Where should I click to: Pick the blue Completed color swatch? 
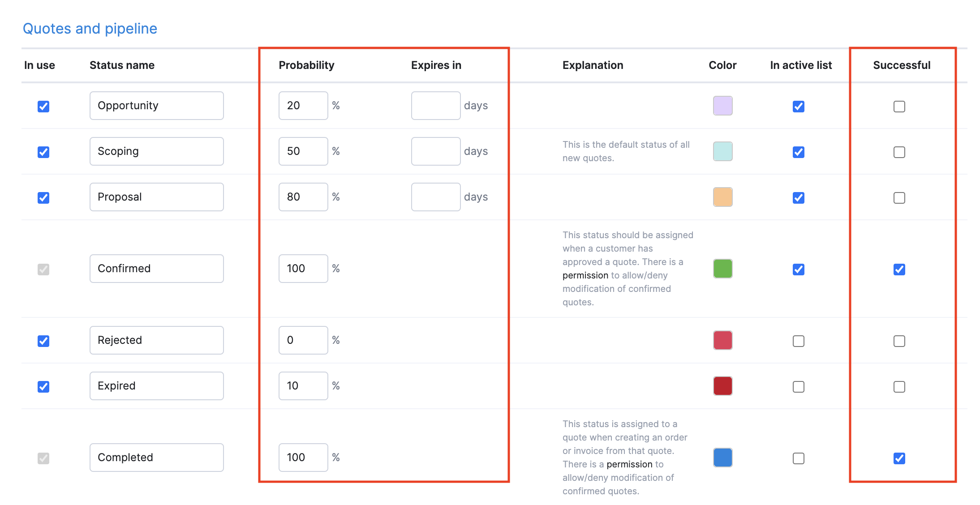click(x=722, y=458)
